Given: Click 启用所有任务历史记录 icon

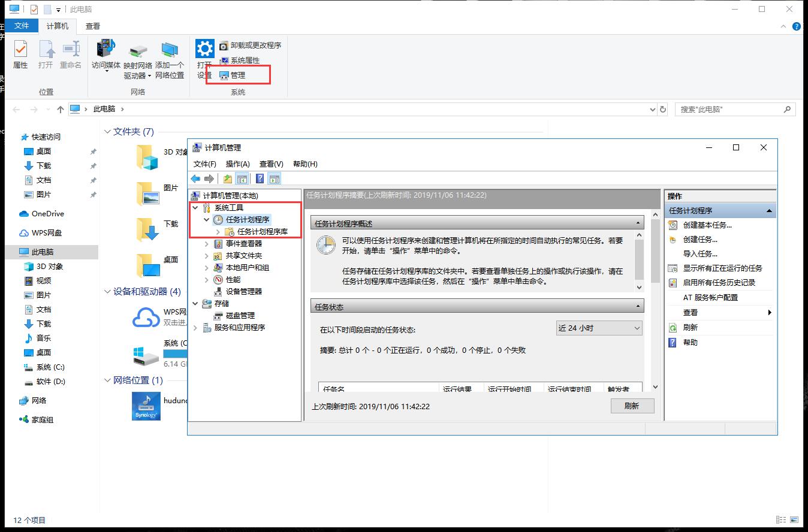Looking at the screenshot, I should pyautogui.click(x=673, y=282).
